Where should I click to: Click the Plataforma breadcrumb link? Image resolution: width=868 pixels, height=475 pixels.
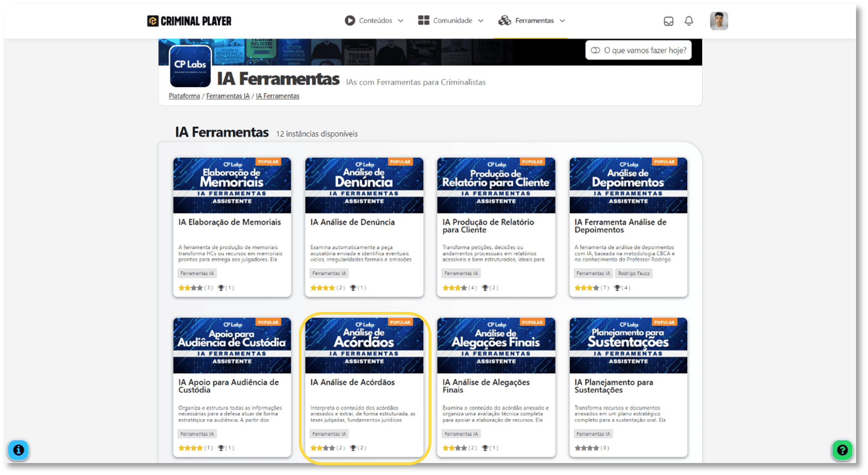click(x=184, y=96)
